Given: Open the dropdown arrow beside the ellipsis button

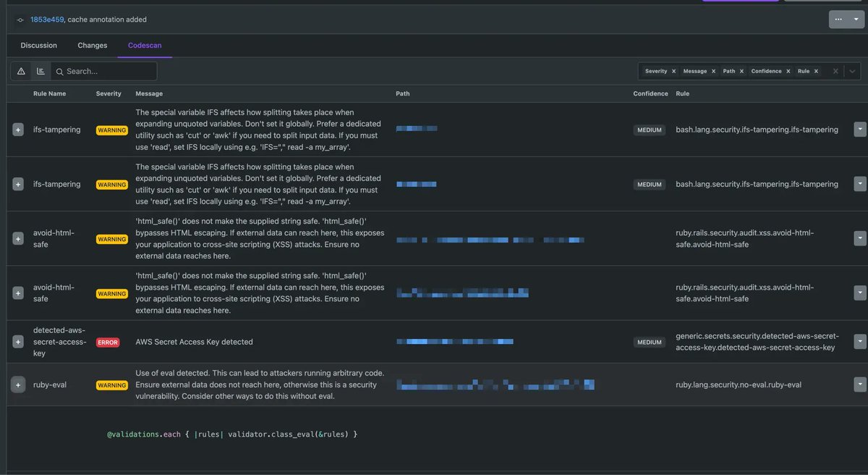Looking at the screenshot, I should point(856,19).
